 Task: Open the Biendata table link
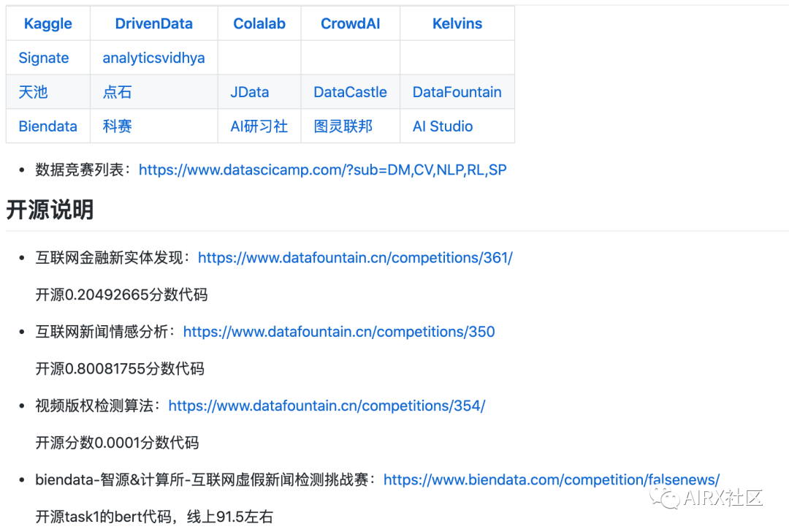coord(47,126)
